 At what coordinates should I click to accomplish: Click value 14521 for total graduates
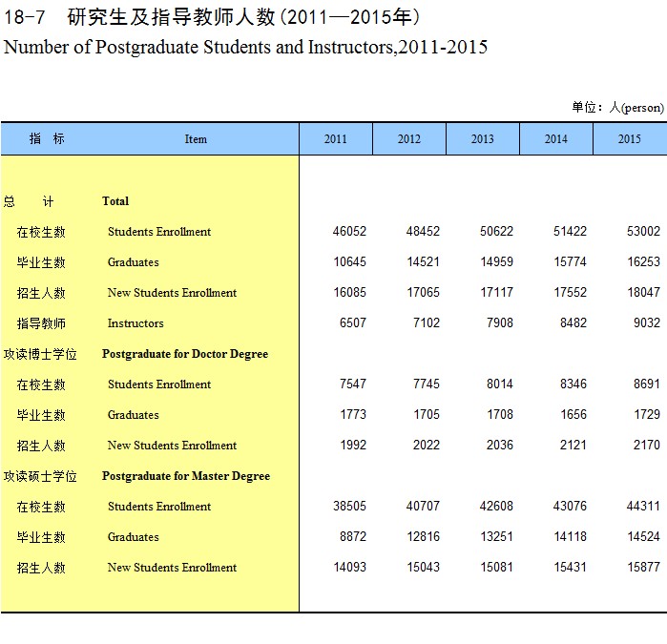pyautogui.click(x=424, y=261)
